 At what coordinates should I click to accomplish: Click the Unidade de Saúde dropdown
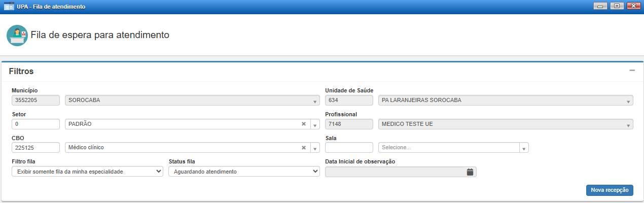click(506, 100)
